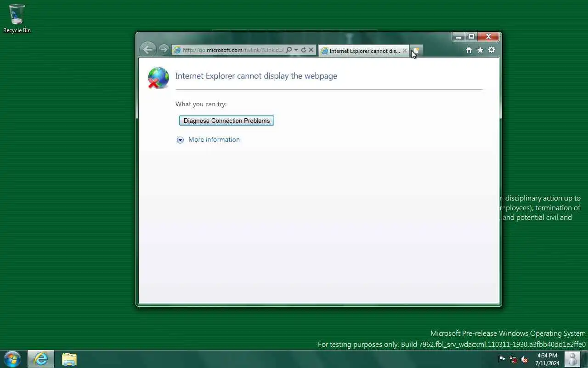Click the Show desktop strip on the taskbar
Screen dimensions: 588x368
tap(585, 359)
